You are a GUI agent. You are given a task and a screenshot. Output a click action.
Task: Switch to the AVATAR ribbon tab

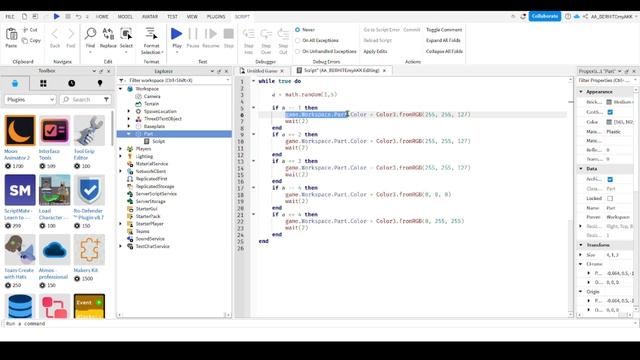(150, 17)
